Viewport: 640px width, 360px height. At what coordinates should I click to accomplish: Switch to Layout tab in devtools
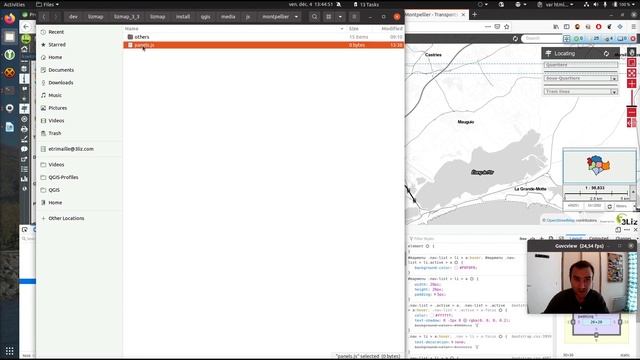click(576, 238)
